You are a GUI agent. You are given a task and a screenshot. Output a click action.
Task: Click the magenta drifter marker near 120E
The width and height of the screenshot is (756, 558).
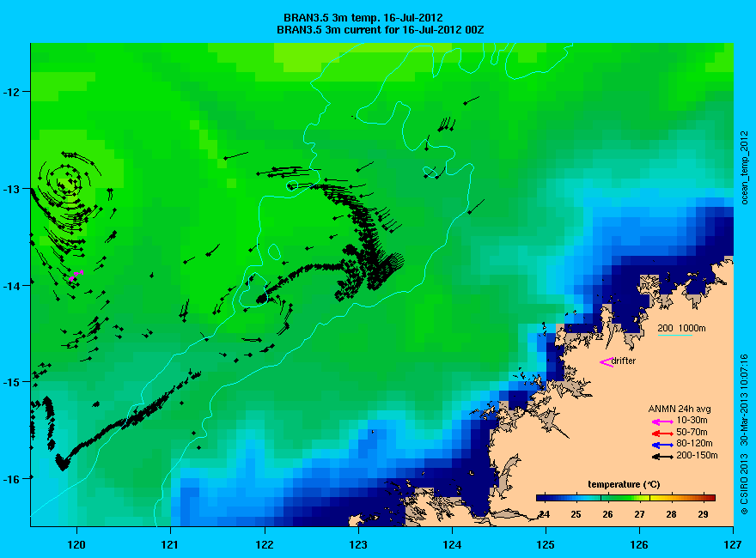tap(76, 276)
